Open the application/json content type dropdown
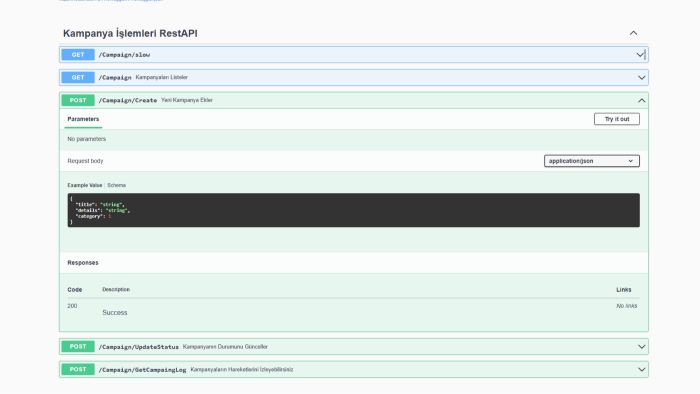The width and height of the screenshot is (700, 394). point(592,161)
